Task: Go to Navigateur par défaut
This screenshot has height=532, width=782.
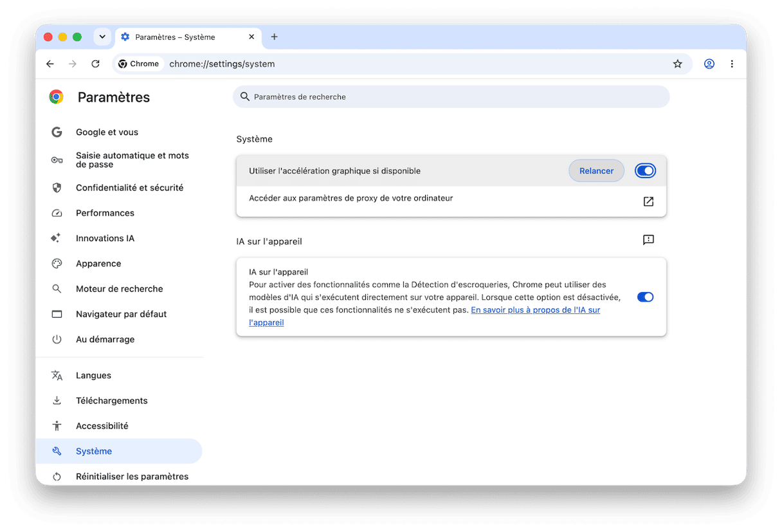Action: click(x=119, y=314)
